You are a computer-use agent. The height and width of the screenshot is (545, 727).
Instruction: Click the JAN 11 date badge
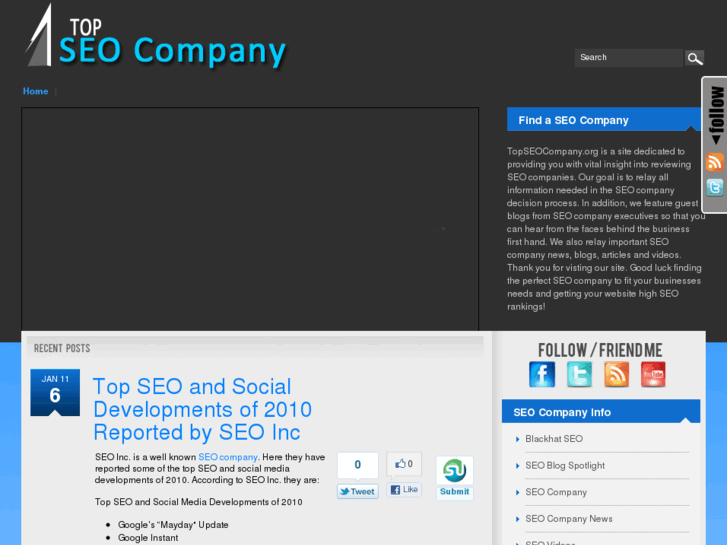[x=55, y=392]
